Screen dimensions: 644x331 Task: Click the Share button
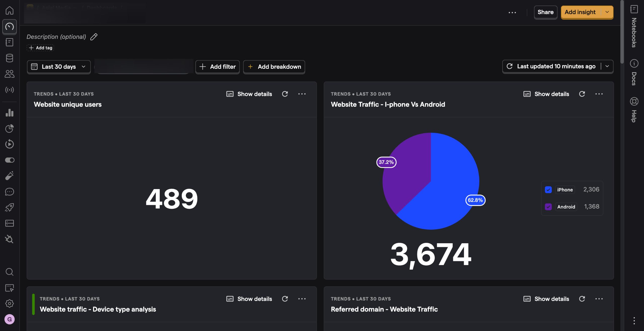[545, 12]
